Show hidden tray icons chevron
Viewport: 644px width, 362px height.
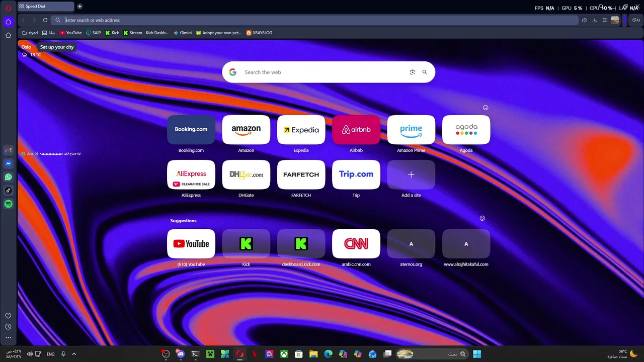click(x=74, y=354)
